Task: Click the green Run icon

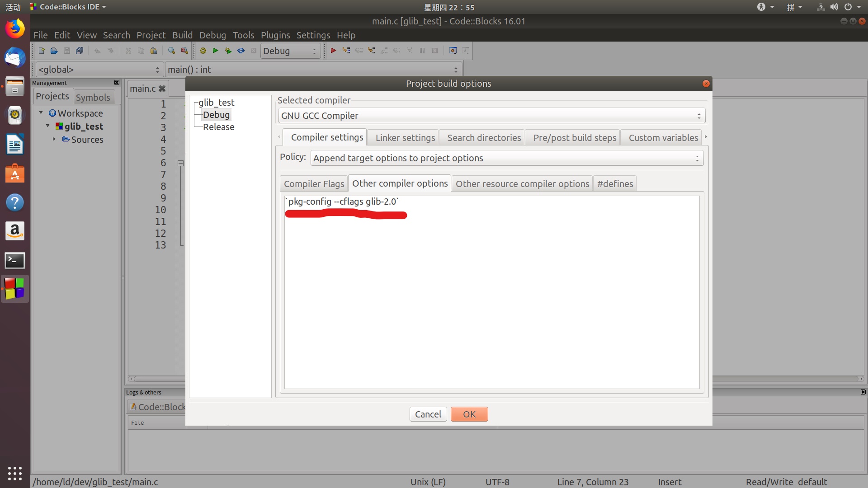Action: coord(216,51)
